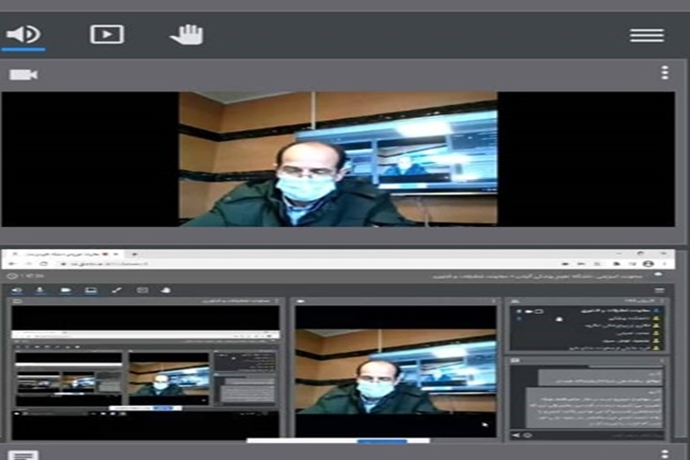Image resolution: width=690 pixels, height=460 pixels.
Task: Open video pod three-dot options menu
Action: tap(665, 73)
